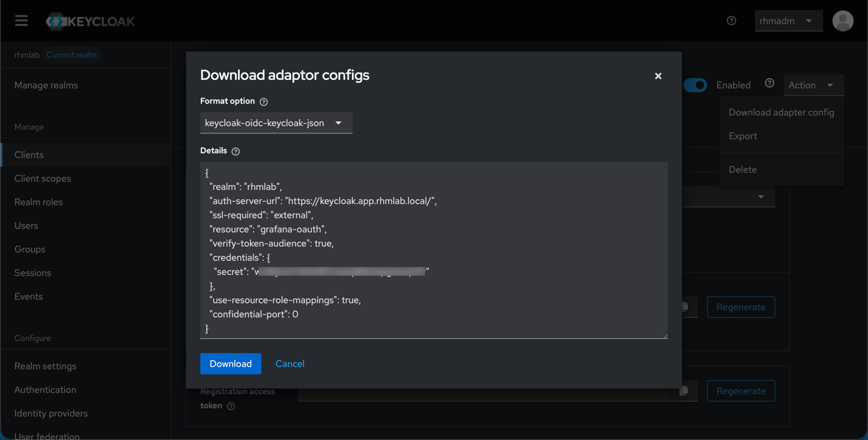Regenerate the registration access token
The width and height of the screenshot is (868, 440).
click(x=740, y=390)
